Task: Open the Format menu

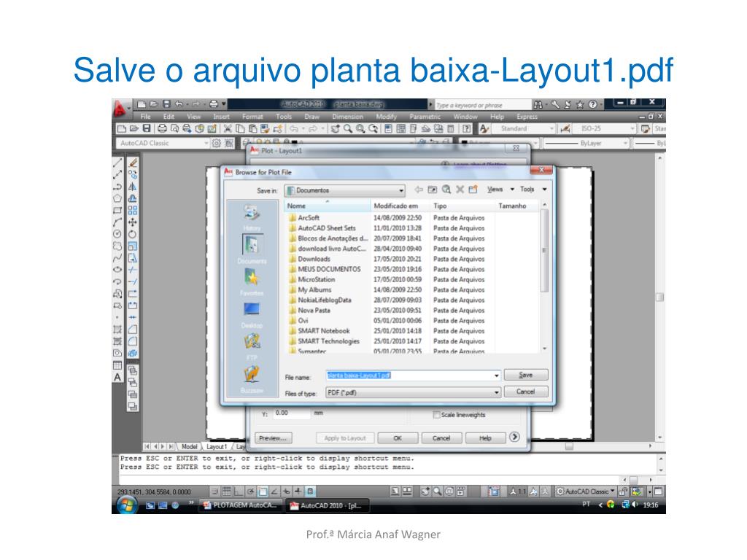Action: (x=252, y=117)
